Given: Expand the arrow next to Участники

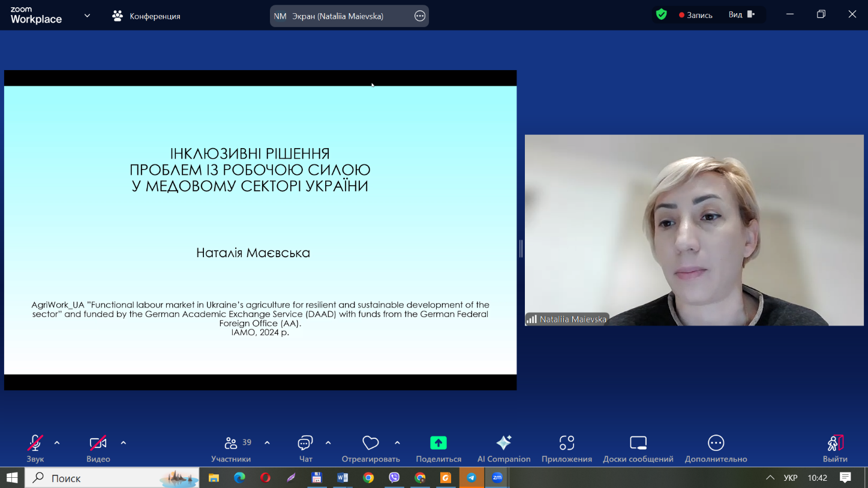Looking at the screenshot, I should click(x=267, y=443).
